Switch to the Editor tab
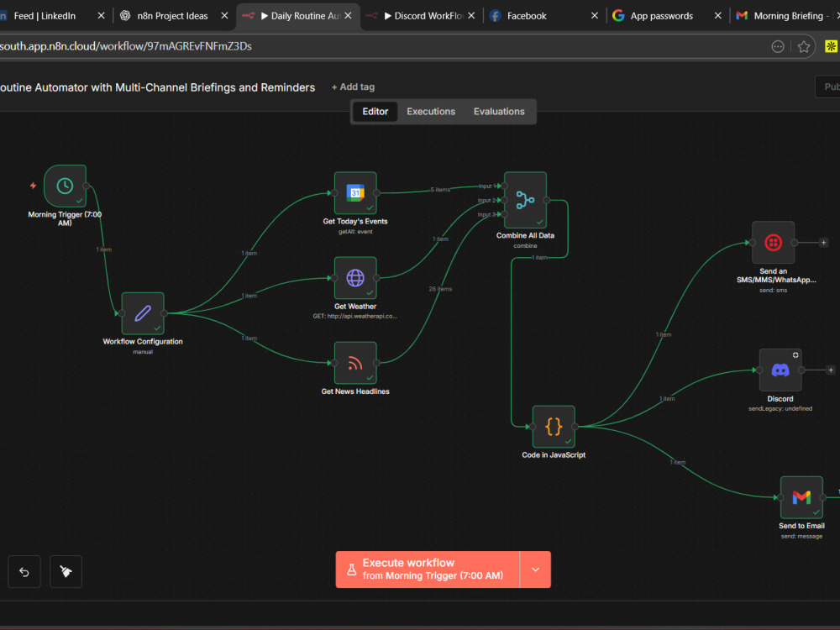This screenshot has width=840, height=630. pos(375,112)
